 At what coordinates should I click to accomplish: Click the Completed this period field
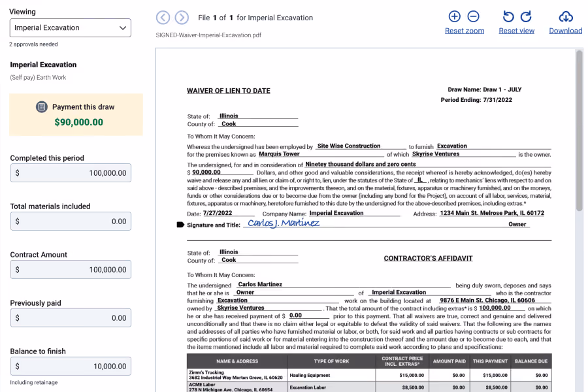coord(71,173)
